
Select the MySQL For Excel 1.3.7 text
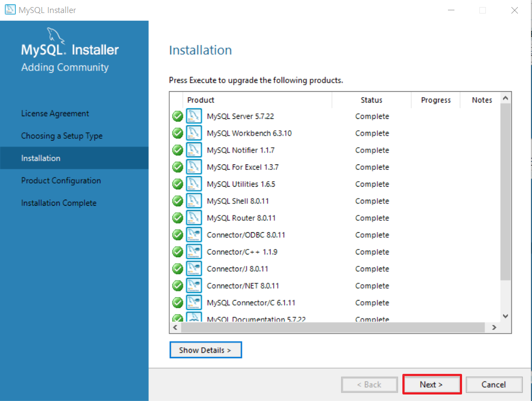coord(242,167)
